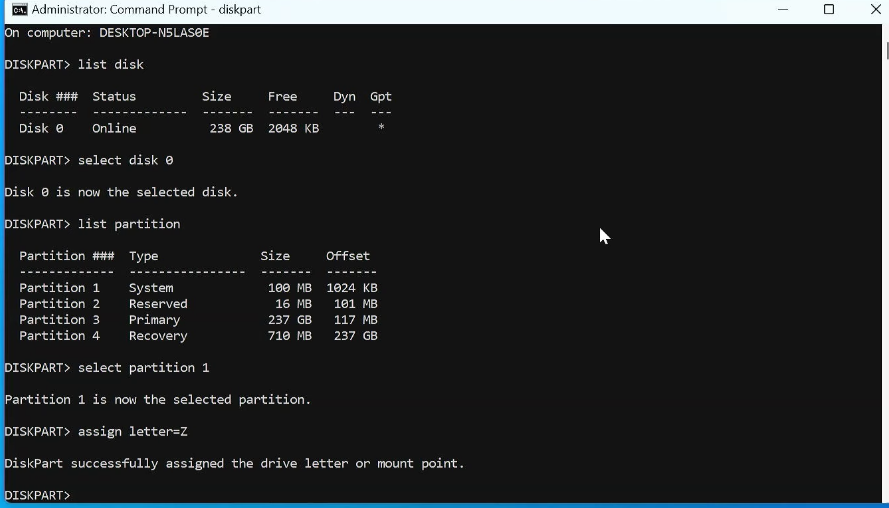Screen dimensions: 889x508
Task: Click the 'Offset' column header
Action: click(348, 256)
